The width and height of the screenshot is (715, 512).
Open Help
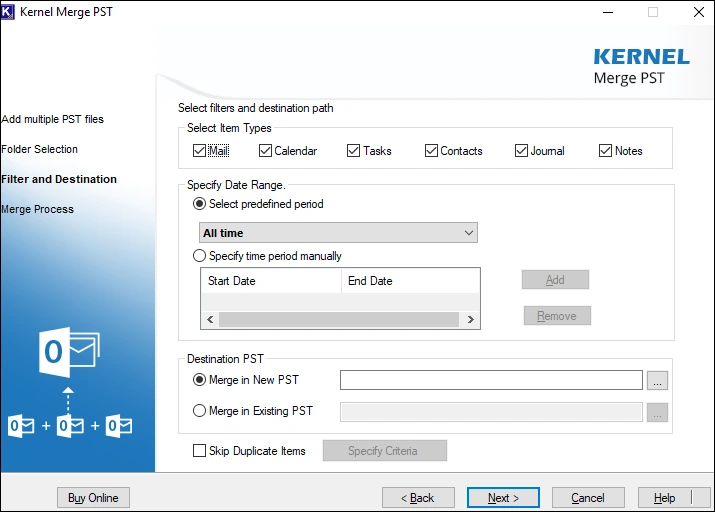674,497
